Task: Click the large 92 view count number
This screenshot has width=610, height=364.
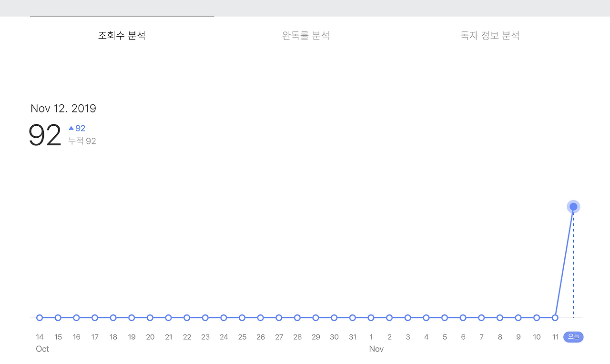Action: click(45, 135)
